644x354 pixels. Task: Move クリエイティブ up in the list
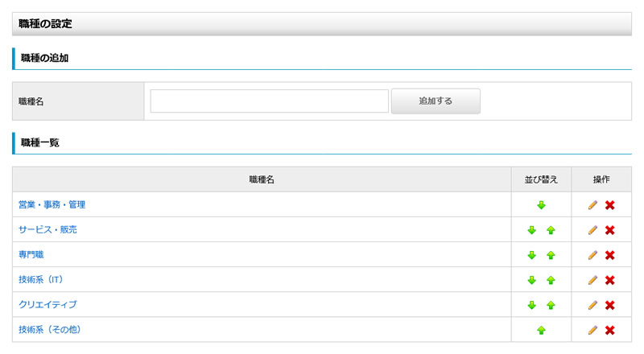pos(551,305)
